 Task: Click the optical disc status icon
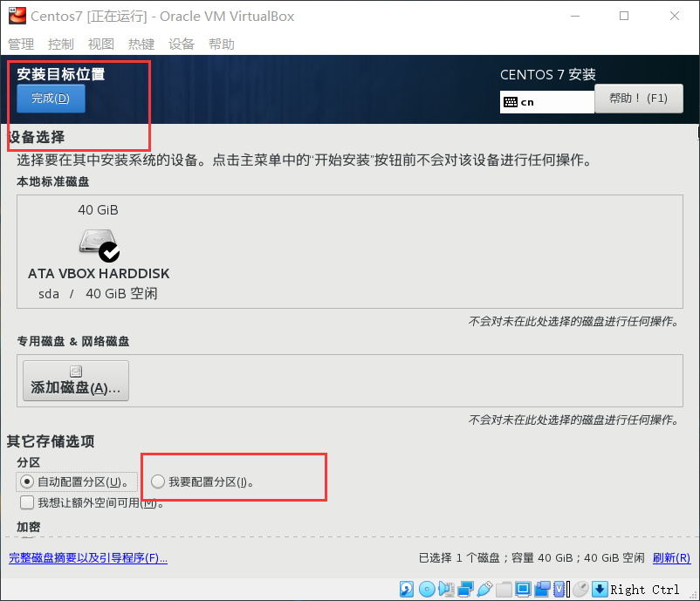tap(427, 589)
